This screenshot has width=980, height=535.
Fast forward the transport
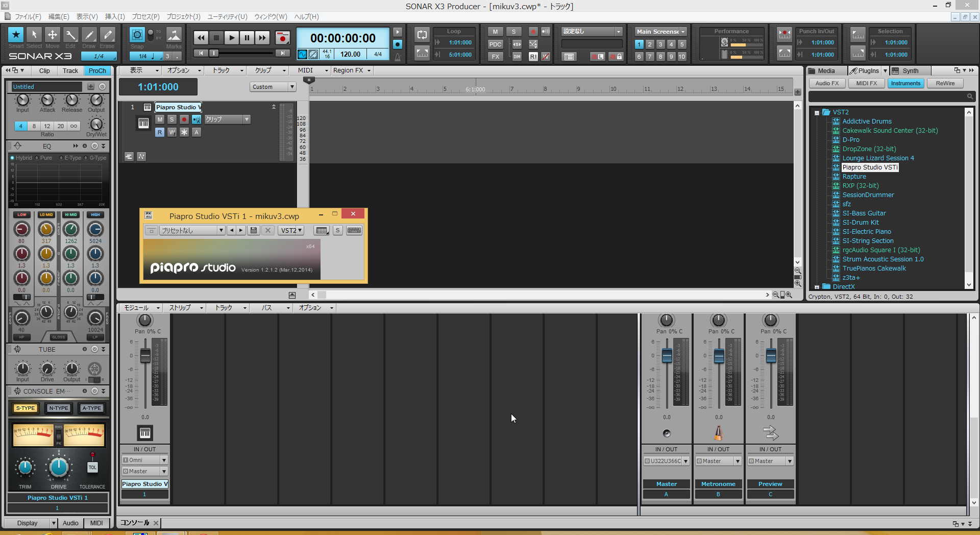pos(262,38)
